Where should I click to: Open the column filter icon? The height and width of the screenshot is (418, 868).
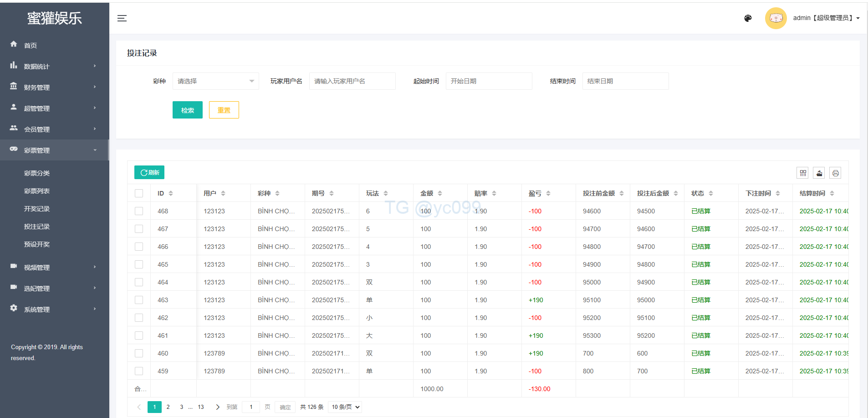(x=802, y=173)
